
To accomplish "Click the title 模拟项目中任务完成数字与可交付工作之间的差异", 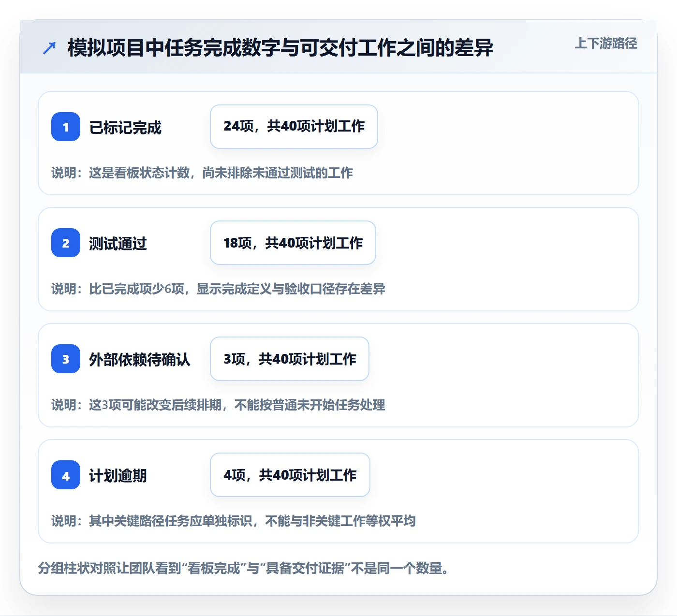I will (x=280, y=48).
